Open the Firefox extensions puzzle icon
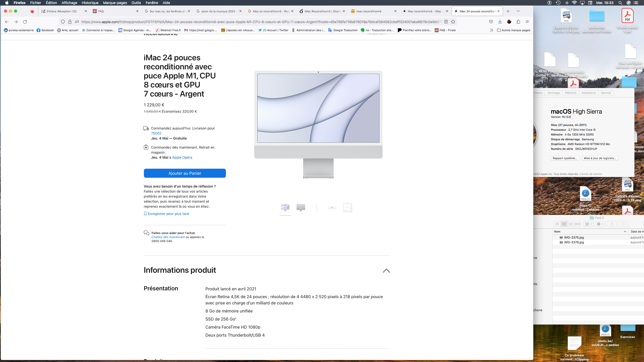The height and width of the screenshot is (362, 644). pyautogui.click(x=518, y=22)
